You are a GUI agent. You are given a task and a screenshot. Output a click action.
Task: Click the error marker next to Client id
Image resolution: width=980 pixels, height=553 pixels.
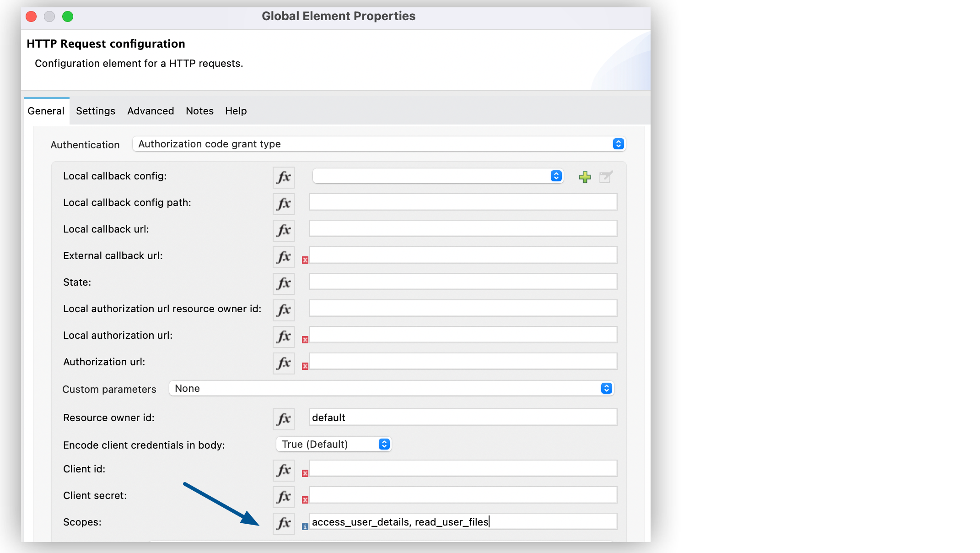click(x=305, y=473)
